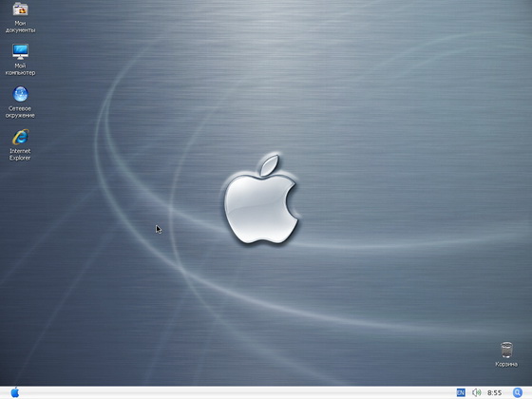The height and width of the screenshot is (399, 532).
Task: Click the Сетевое окружение text label
Action: [20, 112]
